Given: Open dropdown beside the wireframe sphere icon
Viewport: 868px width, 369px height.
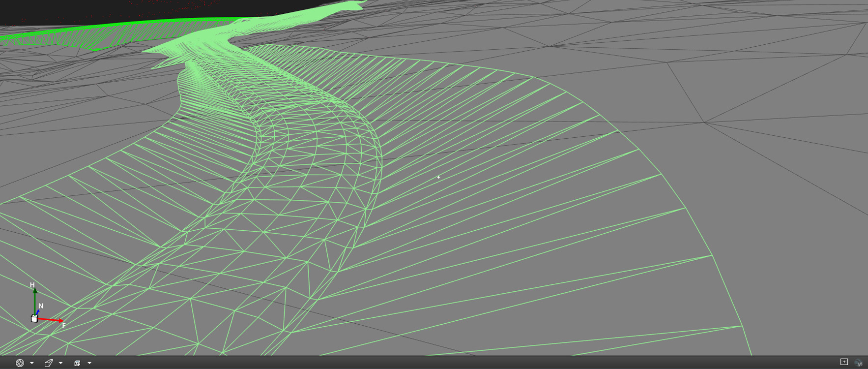Looking at the screenshot, I should tap(32, 363).
